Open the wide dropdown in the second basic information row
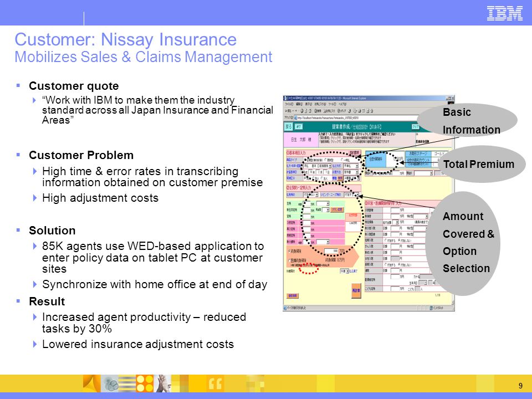The height and width of the screenshot is (399, 532). [x=317, y=166]
